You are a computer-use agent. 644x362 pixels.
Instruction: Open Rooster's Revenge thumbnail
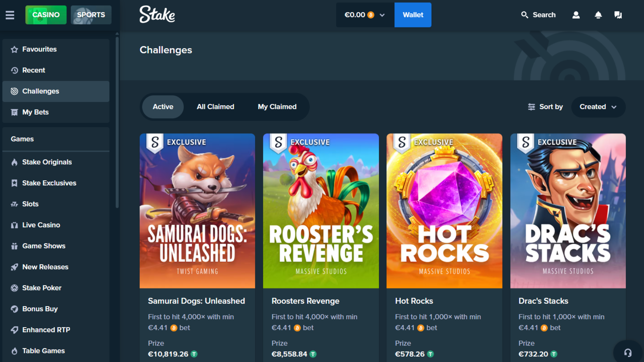point(321,211)
